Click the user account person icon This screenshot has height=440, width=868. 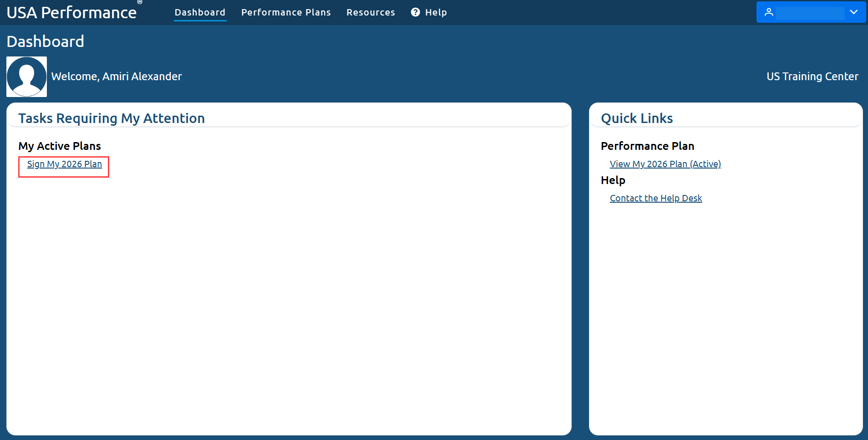click(769, 12)
